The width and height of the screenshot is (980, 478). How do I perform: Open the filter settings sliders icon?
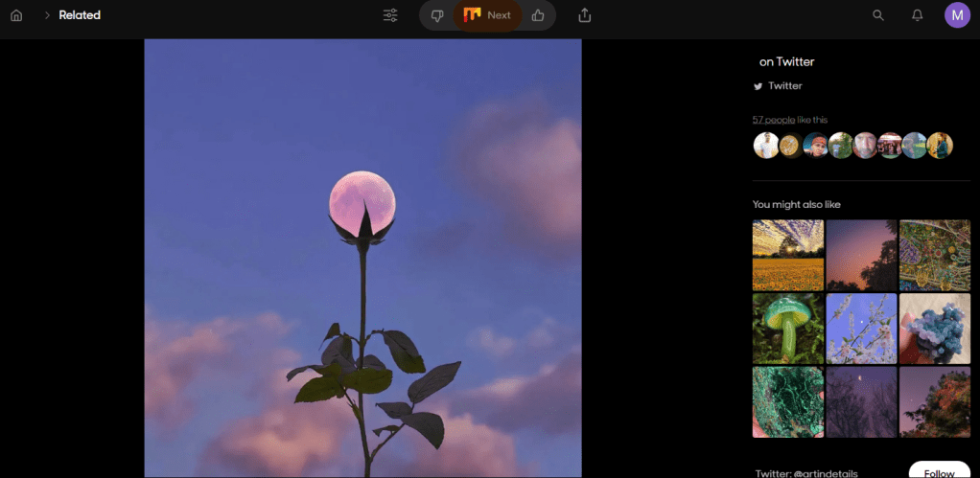coord(390,15)
